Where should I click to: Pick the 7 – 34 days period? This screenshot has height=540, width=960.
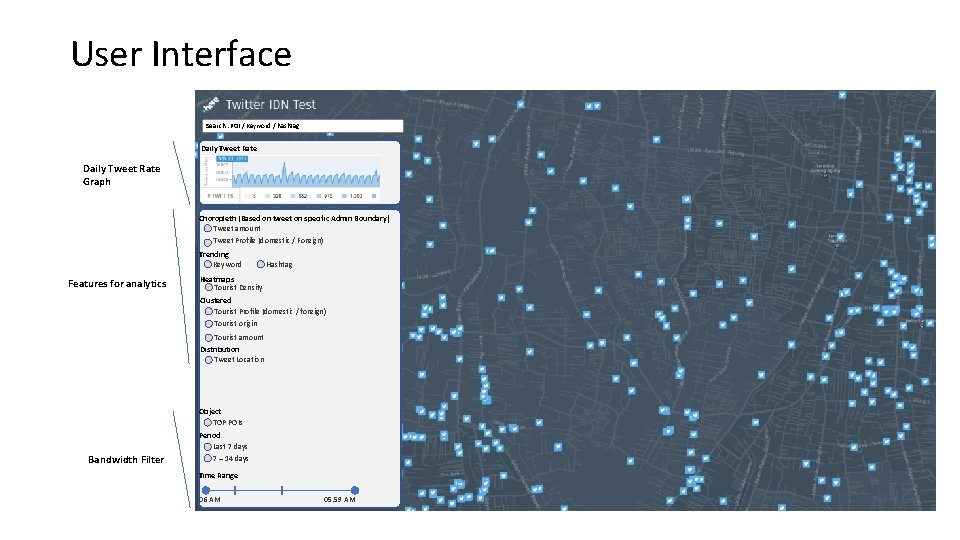[208, 459]
